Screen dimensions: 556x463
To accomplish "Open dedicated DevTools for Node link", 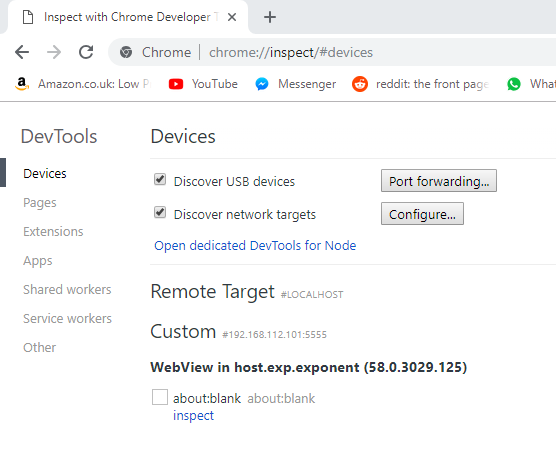I will point(255,245).
